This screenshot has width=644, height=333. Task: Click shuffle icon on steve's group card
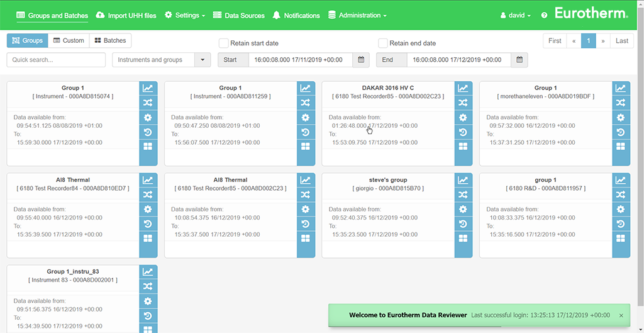coord(463,195)
